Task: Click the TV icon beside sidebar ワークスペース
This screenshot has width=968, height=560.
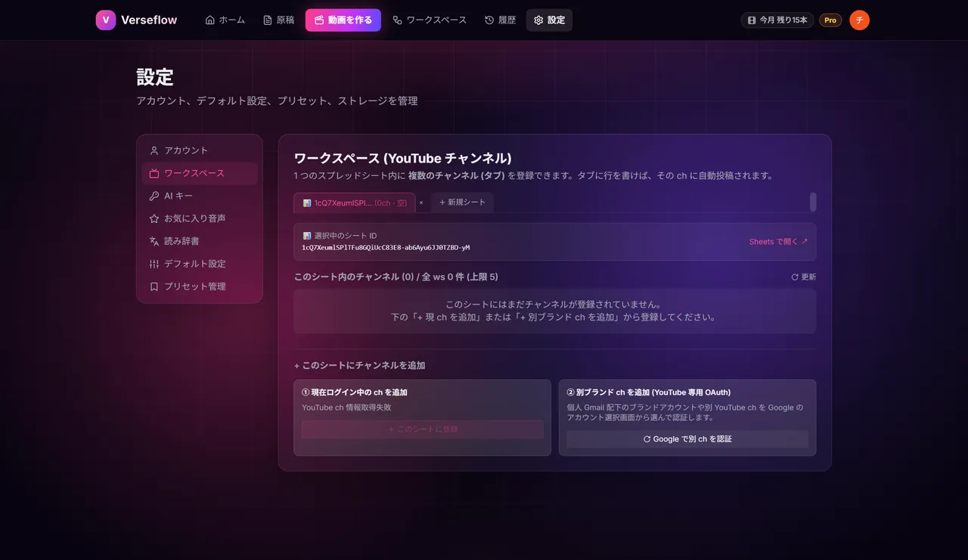Action: click(x=154, y=173)
